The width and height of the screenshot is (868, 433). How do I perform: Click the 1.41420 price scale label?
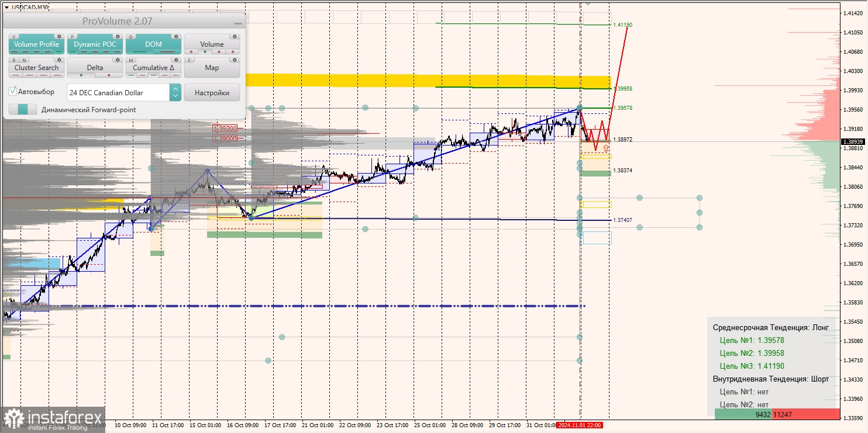tap(854, 13)
